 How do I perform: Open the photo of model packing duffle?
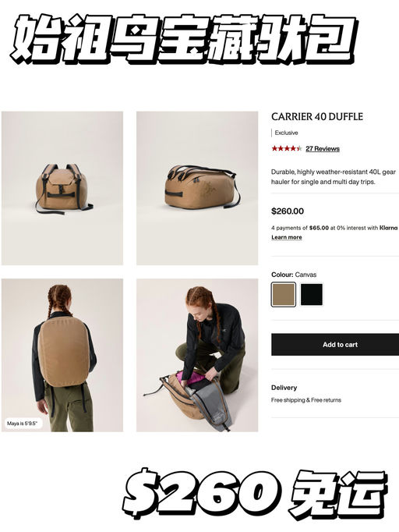point(197,355)
